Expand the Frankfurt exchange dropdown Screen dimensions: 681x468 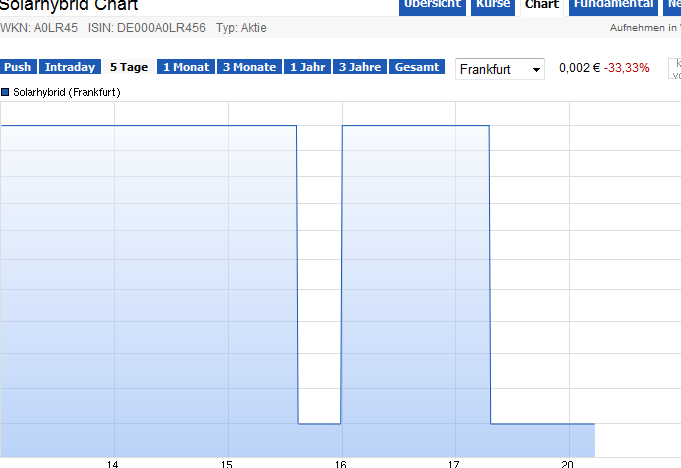[x=499, y=69]
